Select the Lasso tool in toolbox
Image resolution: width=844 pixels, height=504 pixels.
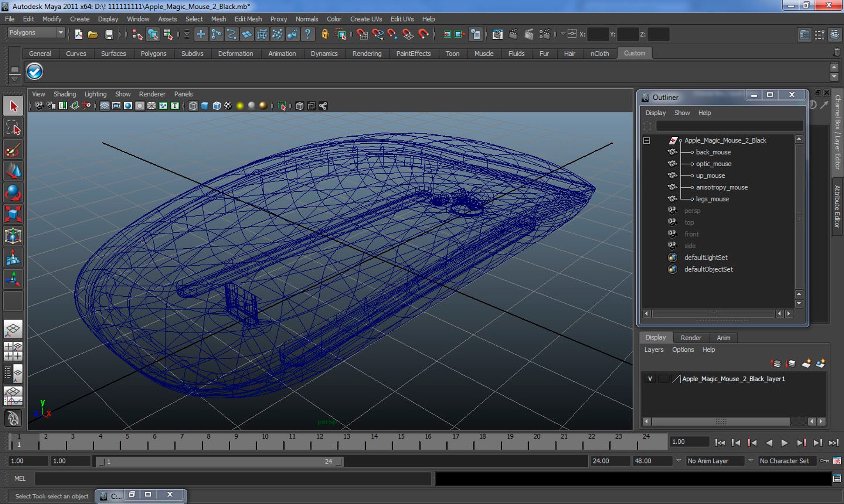click(x=13, y=128)
